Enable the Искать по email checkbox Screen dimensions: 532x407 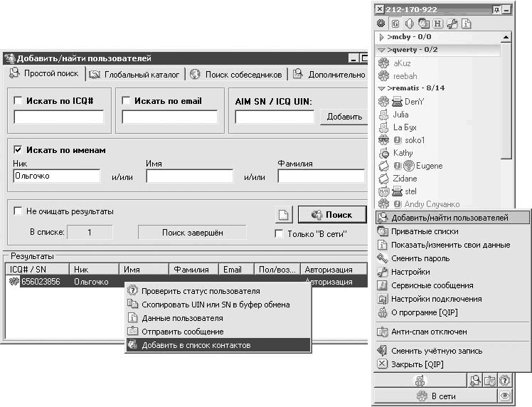click(x=126, y=100)
